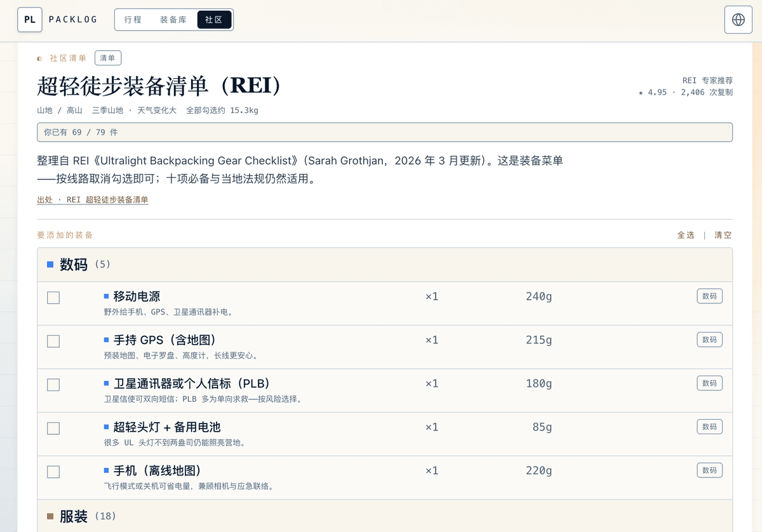Switch to the 行程 tab
Viewport: 762px width, 532px height.
click(x=133, y=20)
